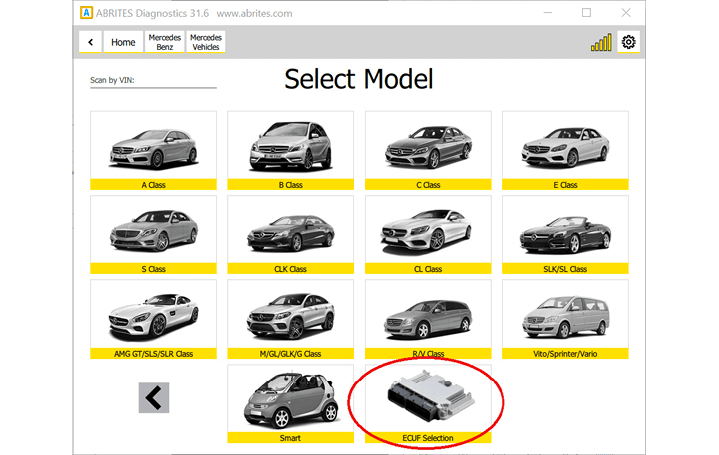Click the M/GL/GLK/G Class label
The image size is (719, 455).
[290, 354]
